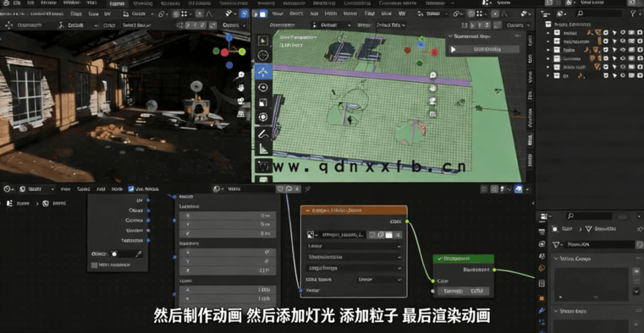Expand the first collection in Outliner
Image resolution: width=644 pixels, height=333 pixels.
[548, 32]
